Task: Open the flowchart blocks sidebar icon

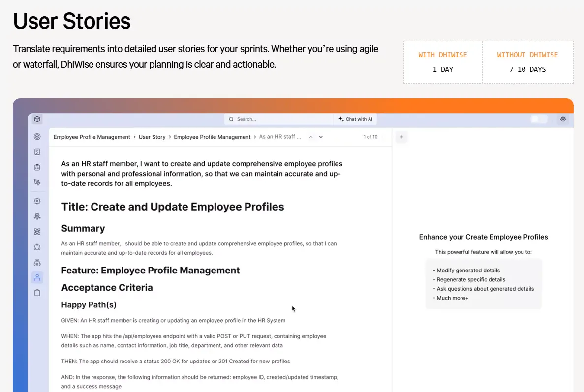Action: point(37,232)
